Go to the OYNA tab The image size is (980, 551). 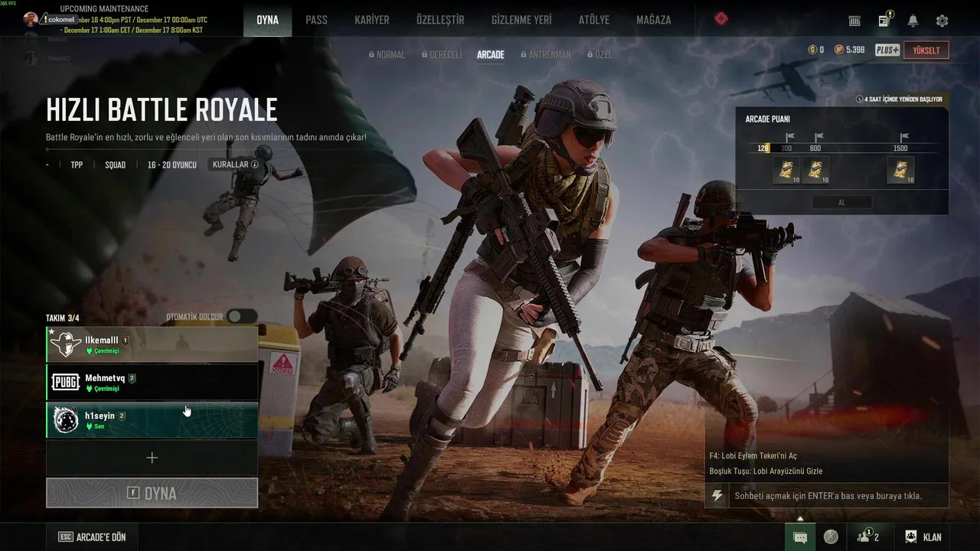pos(267,20)
